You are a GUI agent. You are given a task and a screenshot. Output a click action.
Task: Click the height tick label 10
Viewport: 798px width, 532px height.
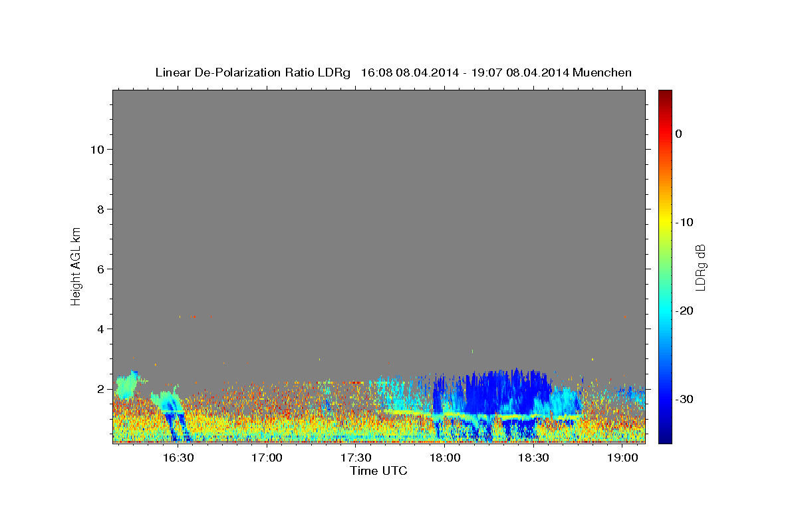tap(97, 150)
